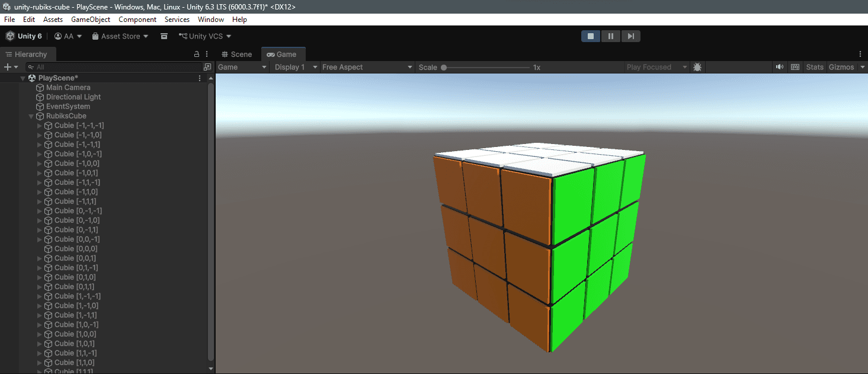The height and width of the screenshot is (374, 868).
Task: Toggle the Hierarchy lock padlock icon
Action: 196,53
